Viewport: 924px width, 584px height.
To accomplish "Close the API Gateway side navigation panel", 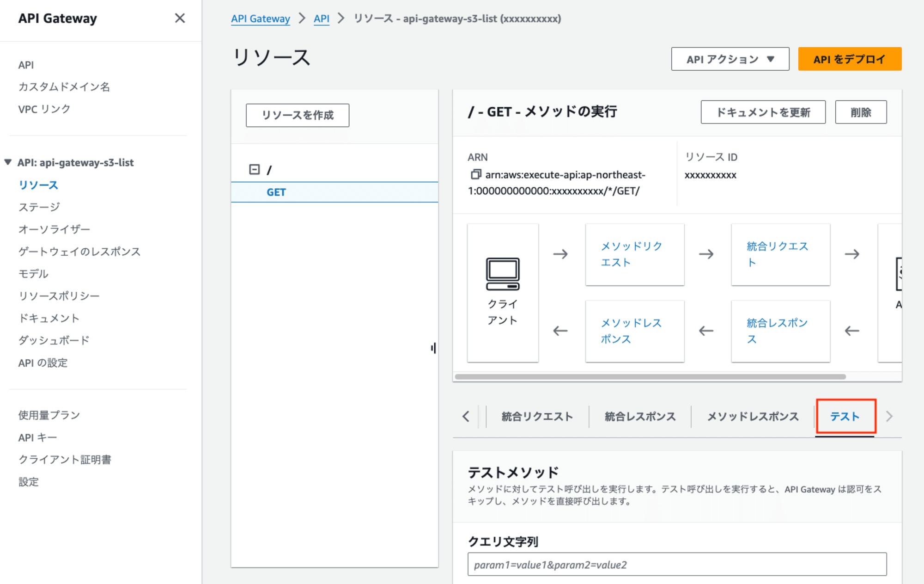I will tap(180, 18).
